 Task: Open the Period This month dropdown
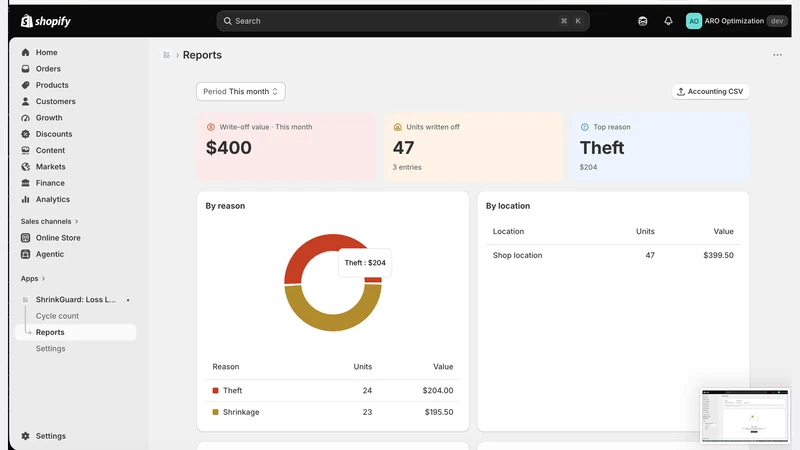pos(241,91)
